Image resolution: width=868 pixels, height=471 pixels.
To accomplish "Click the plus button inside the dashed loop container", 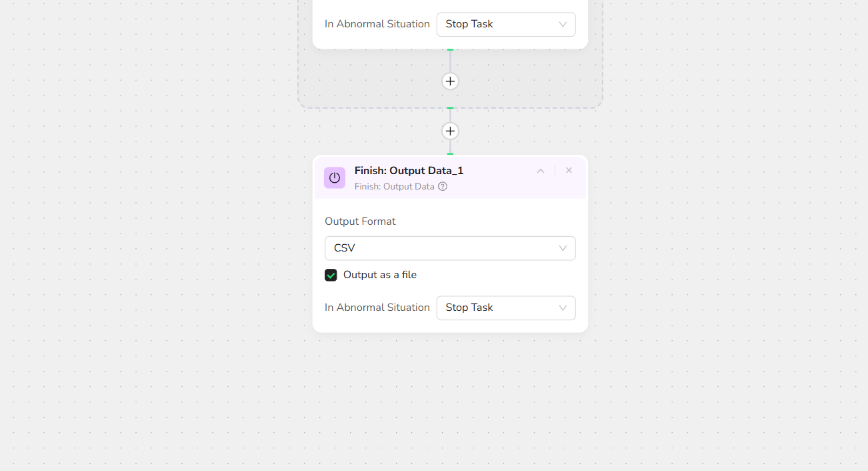I will point(450,81).
